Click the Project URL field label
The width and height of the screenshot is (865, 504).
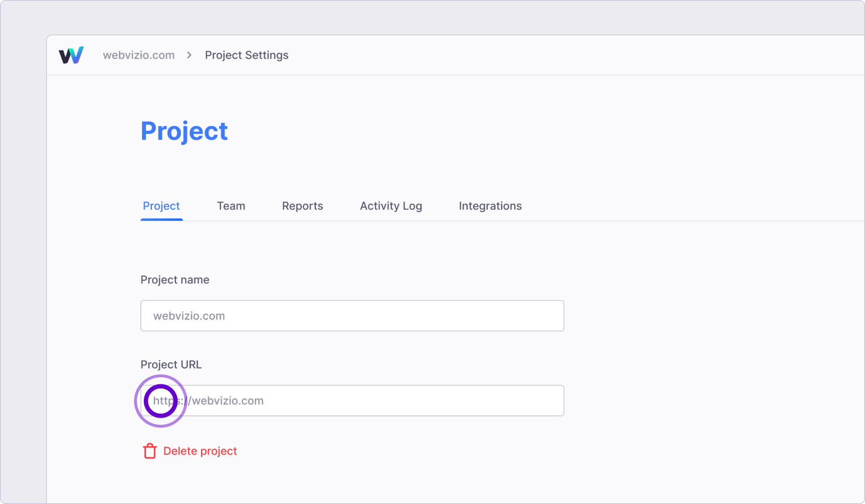[171, 364]
